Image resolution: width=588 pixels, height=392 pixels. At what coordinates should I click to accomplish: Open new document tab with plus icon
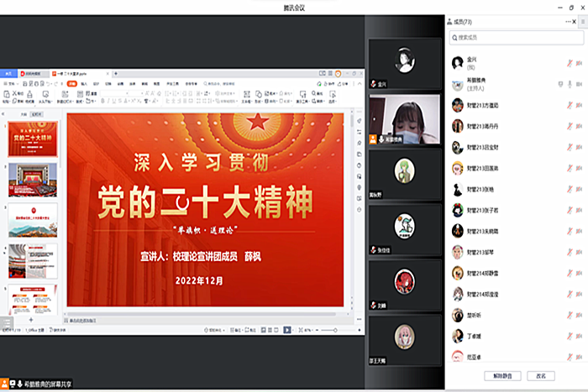click(113, 74)
